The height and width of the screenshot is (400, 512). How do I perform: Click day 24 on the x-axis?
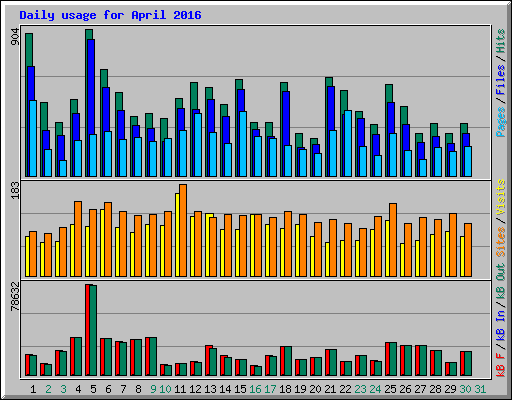click(x=375, y=389)
